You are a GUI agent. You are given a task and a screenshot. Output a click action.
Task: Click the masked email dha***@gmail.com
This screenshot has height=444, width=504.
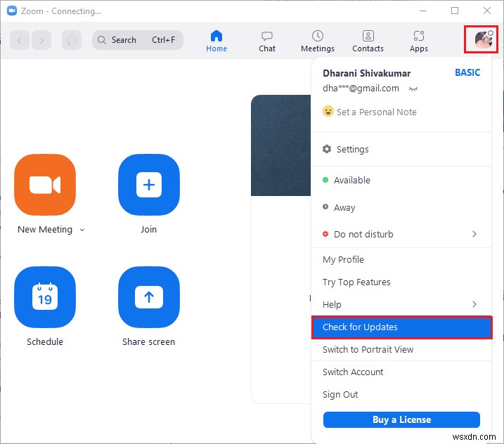(361, 89)
